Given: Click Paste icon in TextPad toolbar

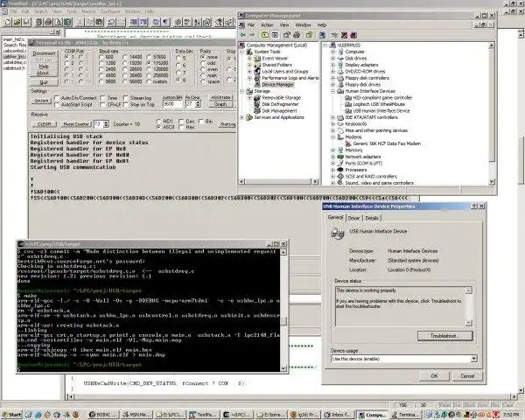Looking at the screenshot, I should (x=99, y=22).
